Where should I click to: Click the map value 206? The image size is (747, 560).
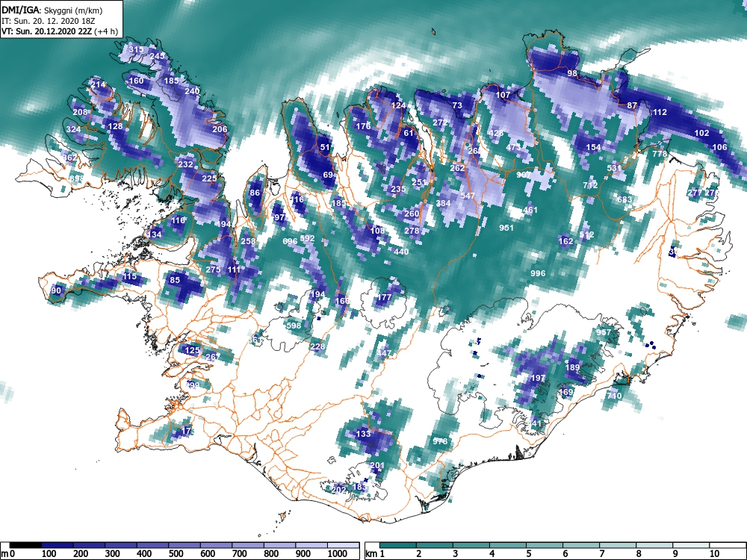[220, 129]
